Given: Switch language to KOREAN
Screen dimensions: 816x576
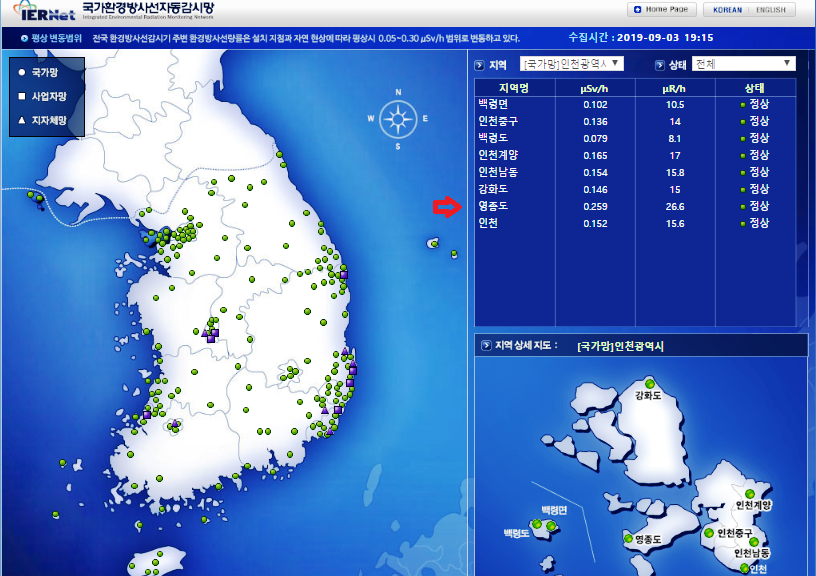Looking at the screenshot, I should click(728, 10).
